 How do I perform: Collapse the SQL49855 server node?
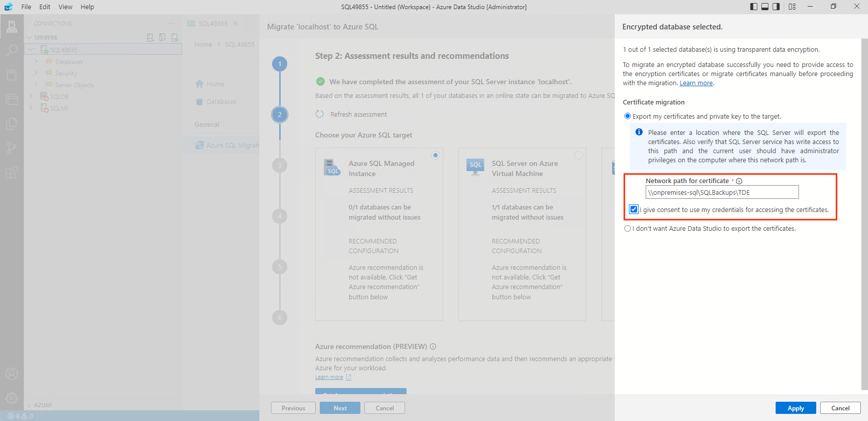pos(31,50)
